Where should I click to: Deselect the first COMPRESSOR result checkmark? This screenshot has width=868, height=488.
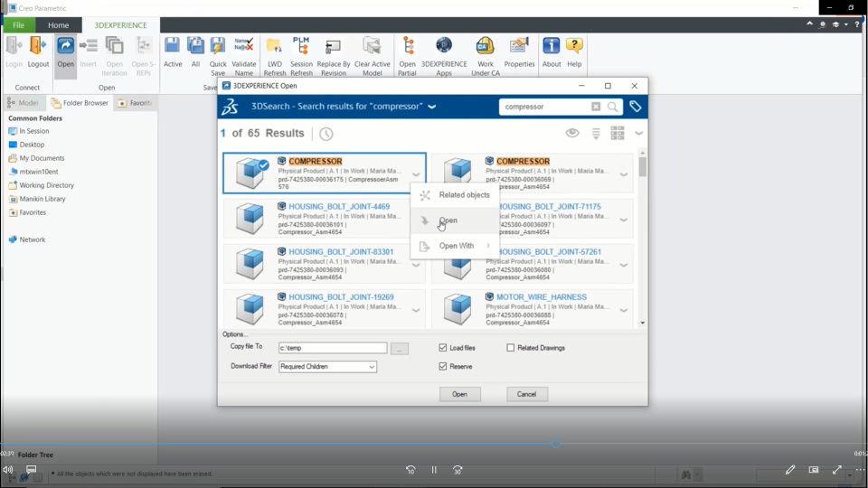(x=263, y=164)
